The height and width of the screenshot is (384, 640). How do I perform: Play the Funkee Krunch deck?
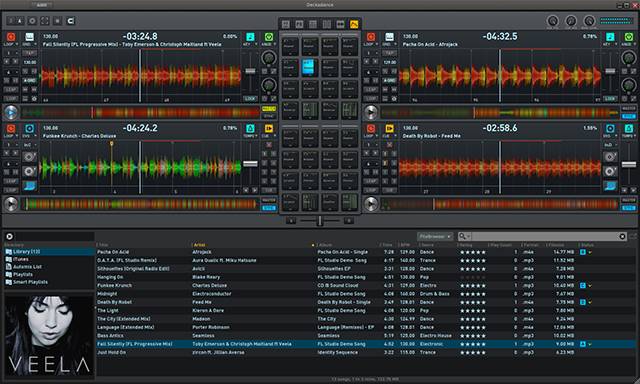click(x=11, y=204)
